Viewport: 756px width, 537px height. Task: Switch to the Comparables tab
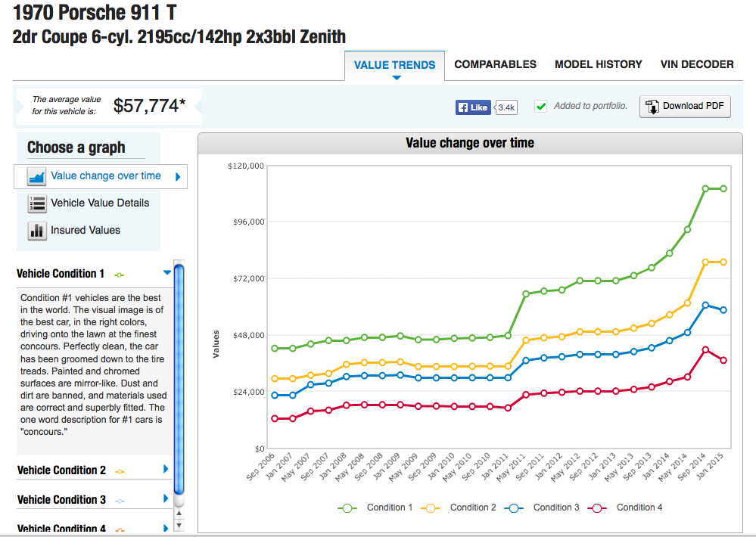tap(495, 64)
